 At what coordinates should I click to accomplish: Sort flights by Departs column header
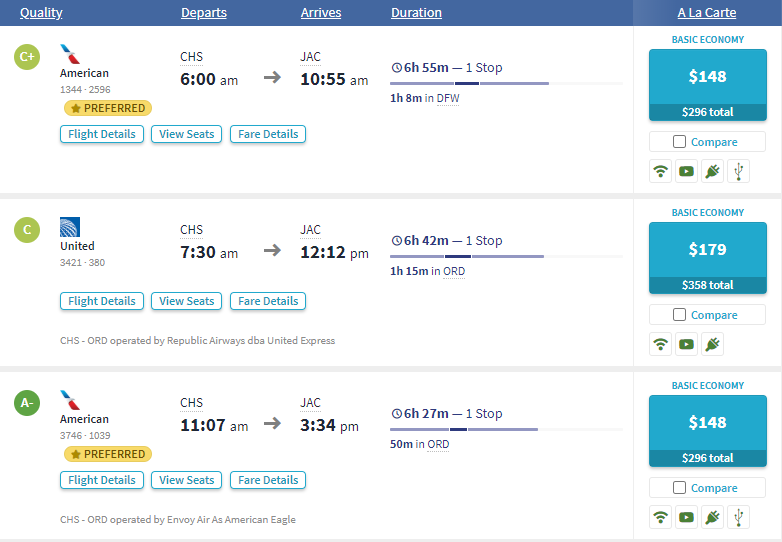[204, 13]
